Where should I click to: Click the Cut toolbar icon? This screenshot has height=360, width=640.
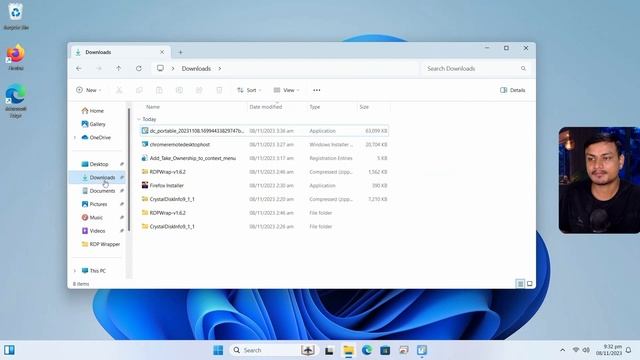119,90
